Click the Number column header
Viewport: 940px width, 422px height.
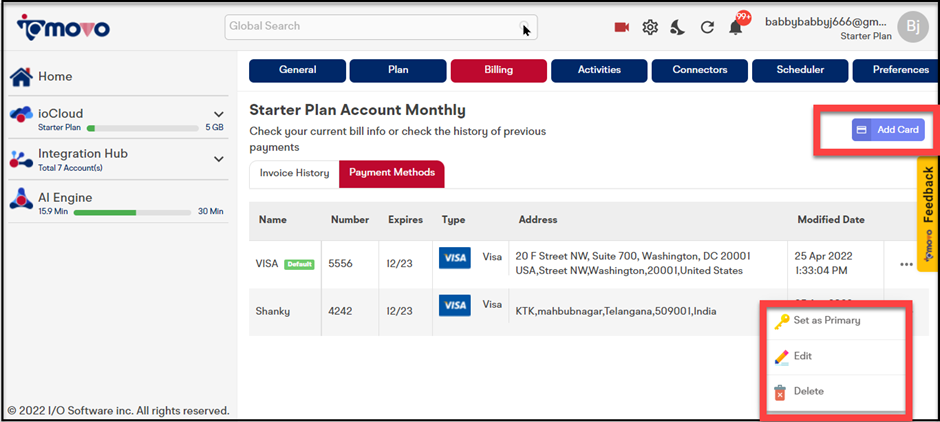[350, 220]
